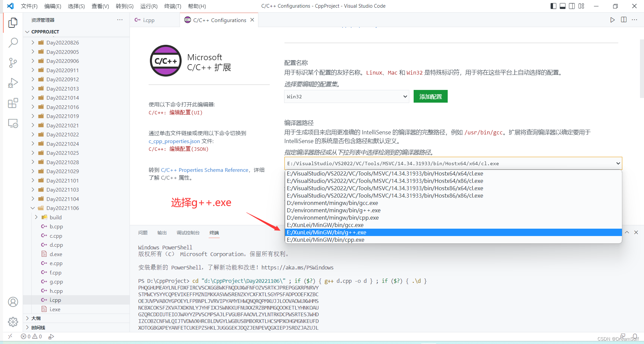Open the Extensions view icon

(13, 103)
